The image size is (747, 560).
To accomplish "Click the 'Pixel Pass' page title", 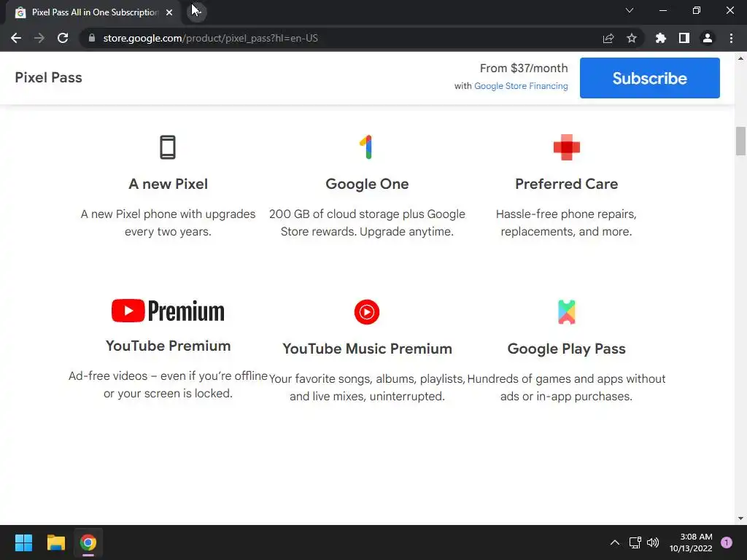I will click(48, 77).
